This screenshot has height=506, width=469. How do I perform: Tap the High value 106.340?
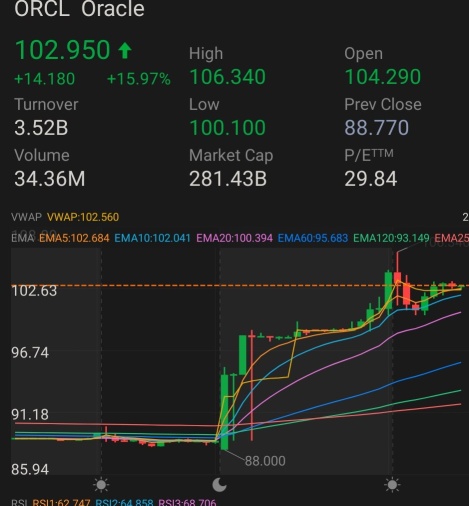pos(228,77)
